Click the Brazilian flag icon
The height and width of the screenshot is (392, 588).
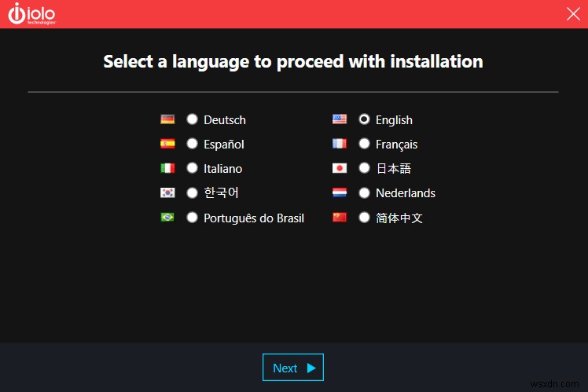pos(167,218)
